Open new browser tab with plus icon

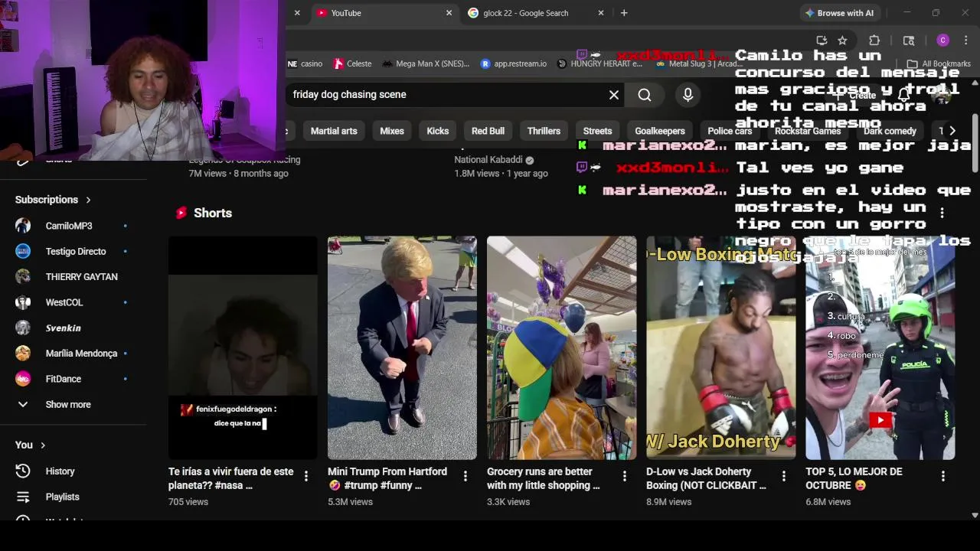(624, 13)
